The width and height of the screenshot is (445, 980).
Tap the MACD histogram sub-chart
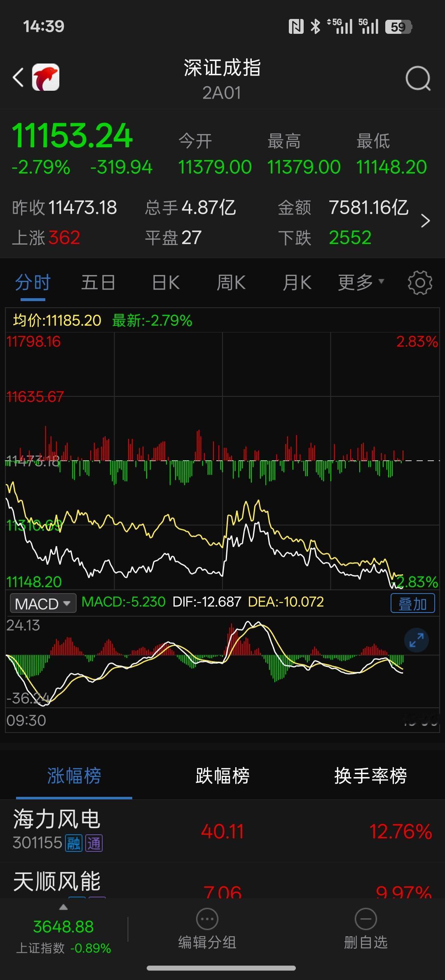222,662
